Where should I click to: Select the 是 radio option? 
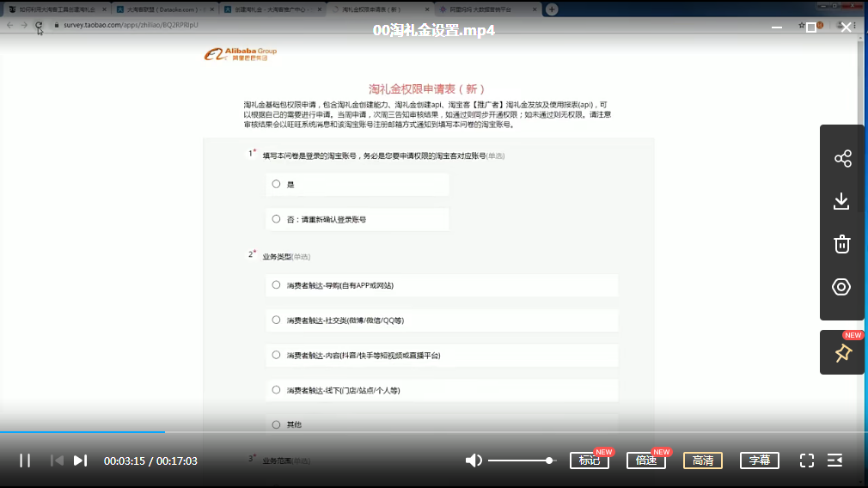pyautogui.click(x=276, y=184)
